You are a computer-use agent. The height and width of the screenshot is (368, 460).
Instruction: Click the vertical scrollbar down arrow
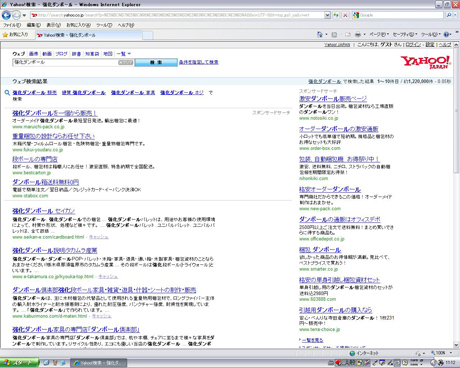tap(456, 345)
